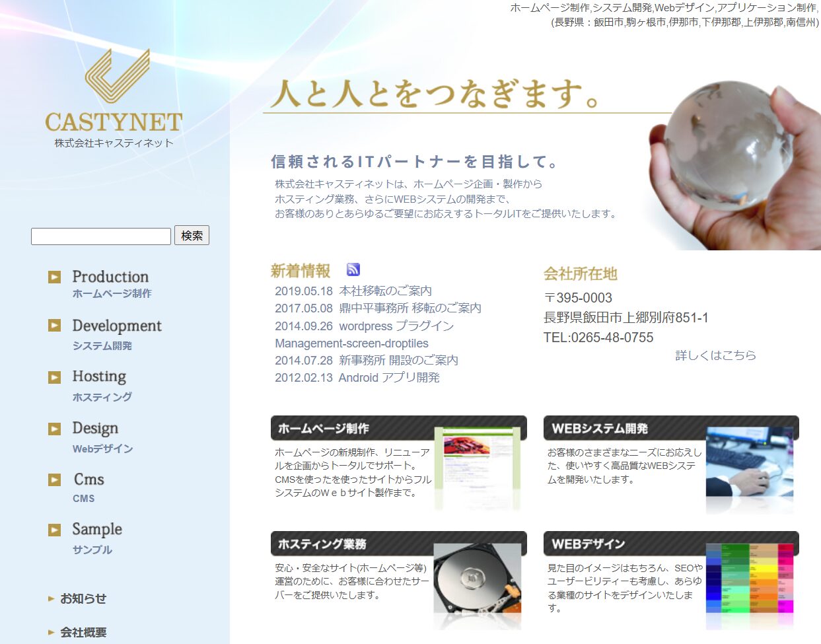Open the wordpress プラグイン news entry

(x=364, y=326)
